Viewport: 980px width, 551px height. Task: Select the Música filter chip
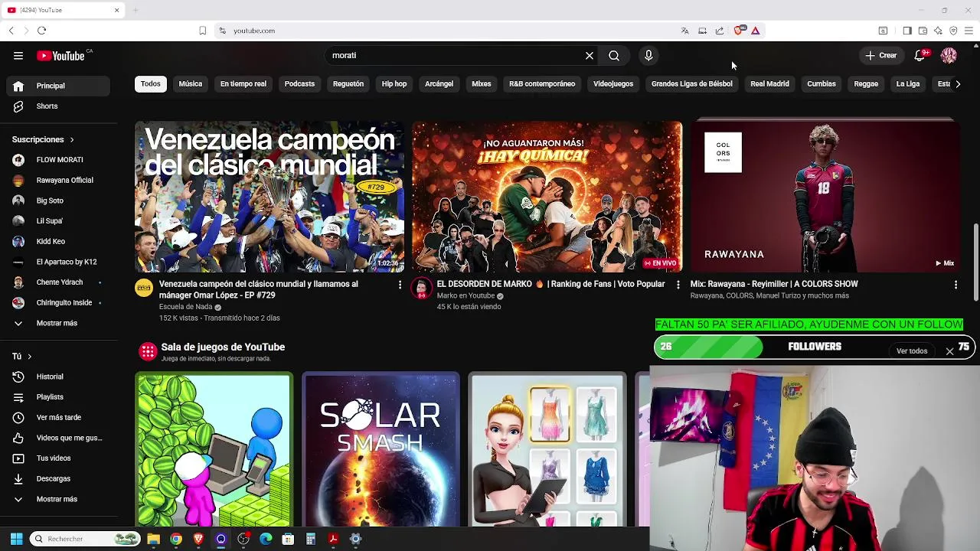point(191,83)
